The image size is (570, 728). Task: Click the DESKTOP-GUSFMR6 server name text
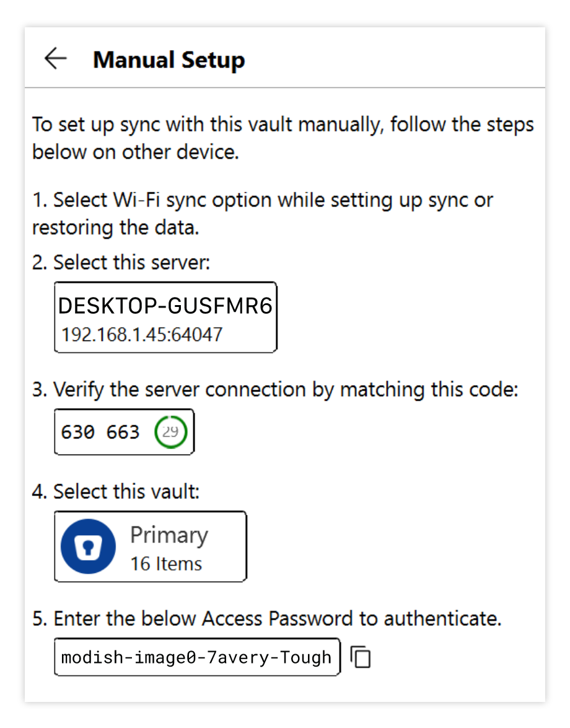(165, 305)
